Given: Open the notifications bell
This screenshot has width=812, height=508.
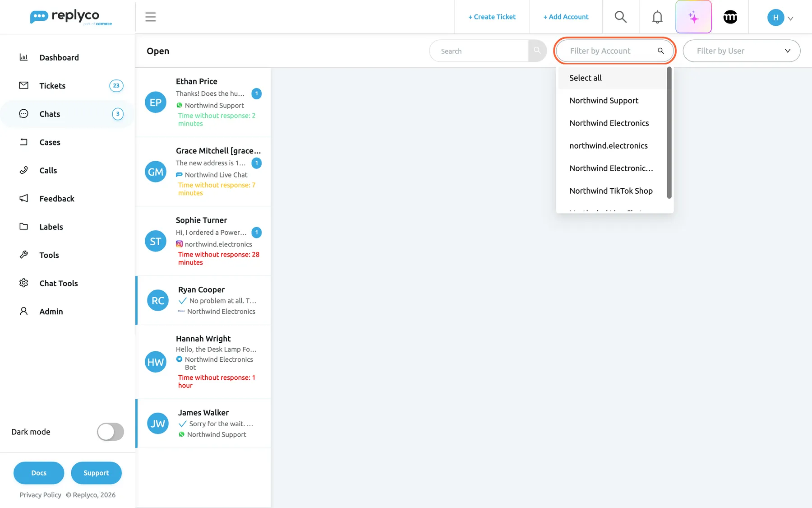Looking at the screenshot, I should (657, 17).
